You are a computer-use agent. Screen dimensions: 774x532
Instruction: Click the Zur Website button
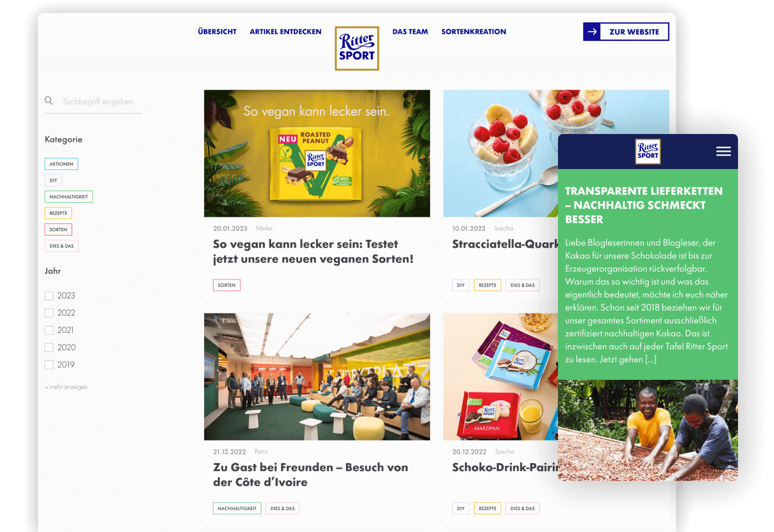point(626,31)
